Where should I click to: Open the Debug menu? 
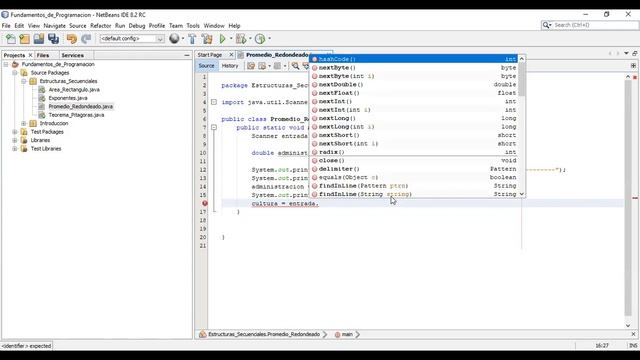137,26
